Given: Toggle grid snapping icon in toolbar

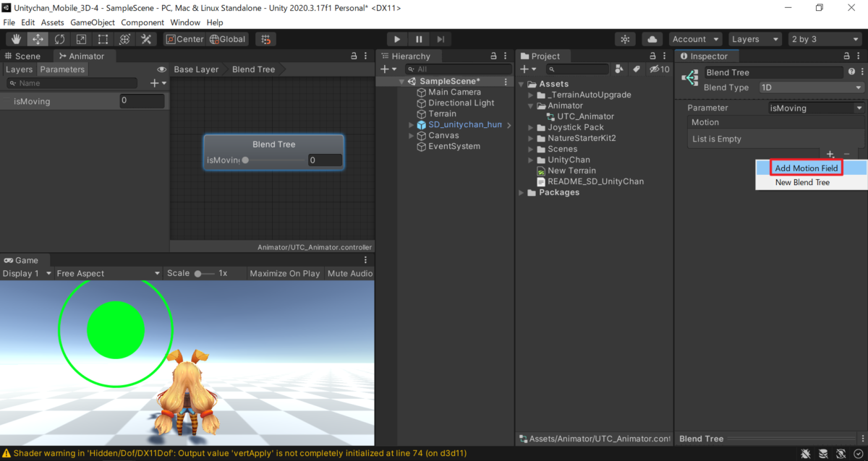Looking at the screenshot, I should coord(266,39).
